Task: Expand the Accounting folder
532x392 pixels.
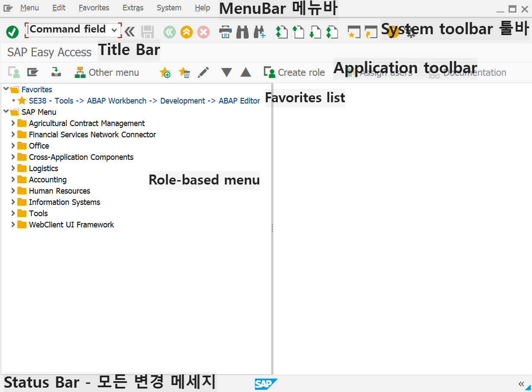Action: 13,179
